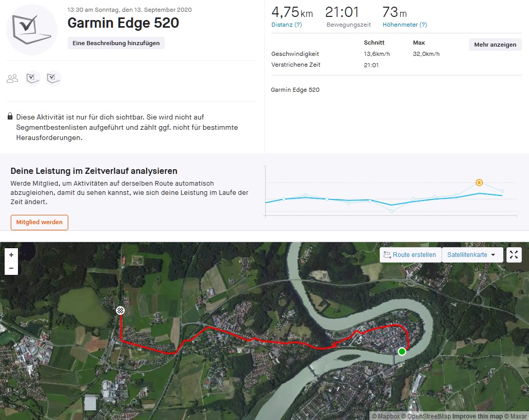This screenshot has width=529, height=420.
Task: Enter fullscreen map view
Action: pos(514,255)
